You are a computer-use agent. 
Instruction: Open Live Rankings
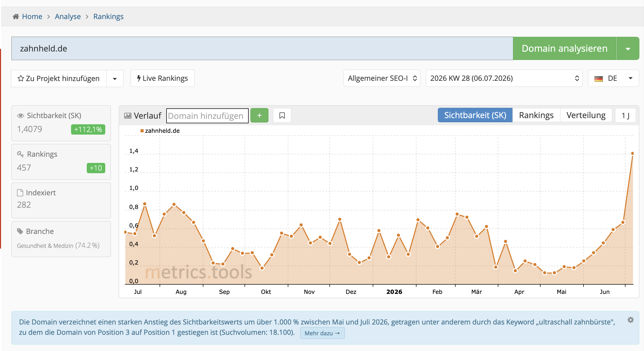[x=162, y=78]
